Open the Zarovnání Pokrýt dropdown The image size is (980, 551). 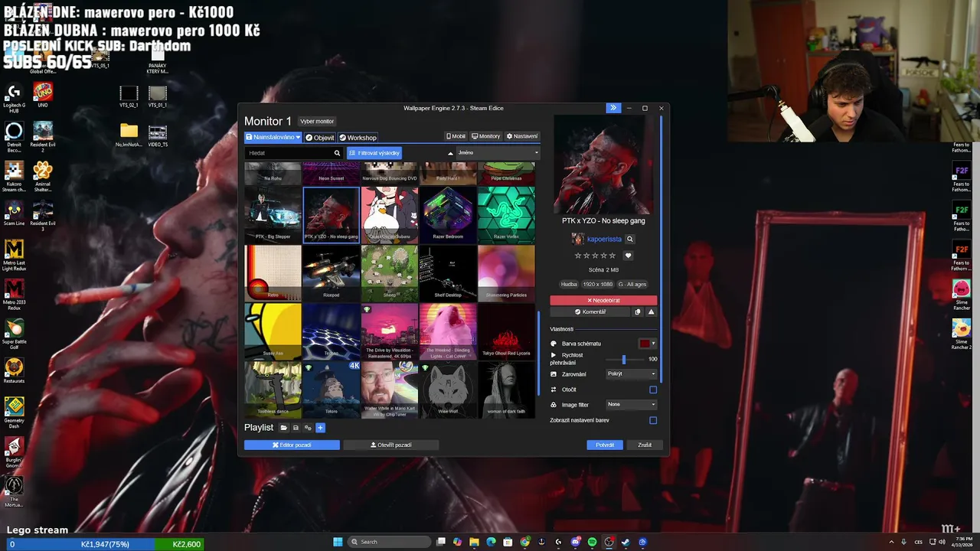pyautogui.click(x=632, y=374)
